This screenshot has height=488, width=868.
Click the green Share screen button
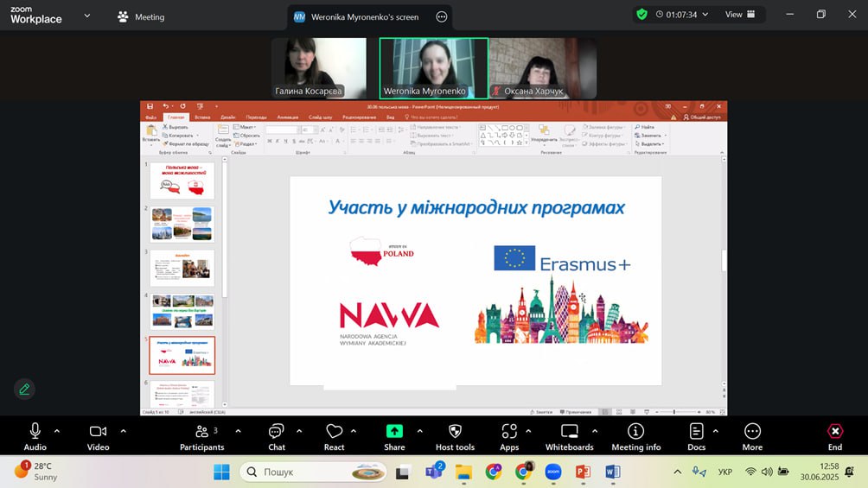click(x=394, y=436)
